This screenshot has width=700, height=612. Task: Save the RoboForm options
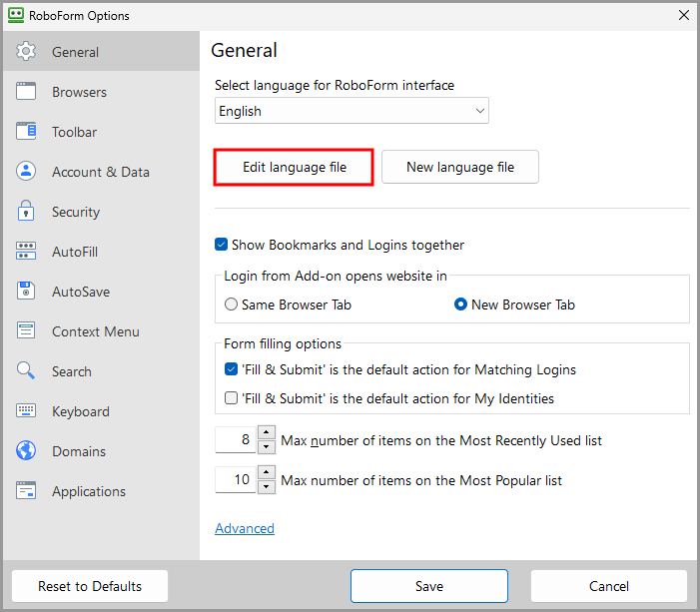(x=429, y=586)
